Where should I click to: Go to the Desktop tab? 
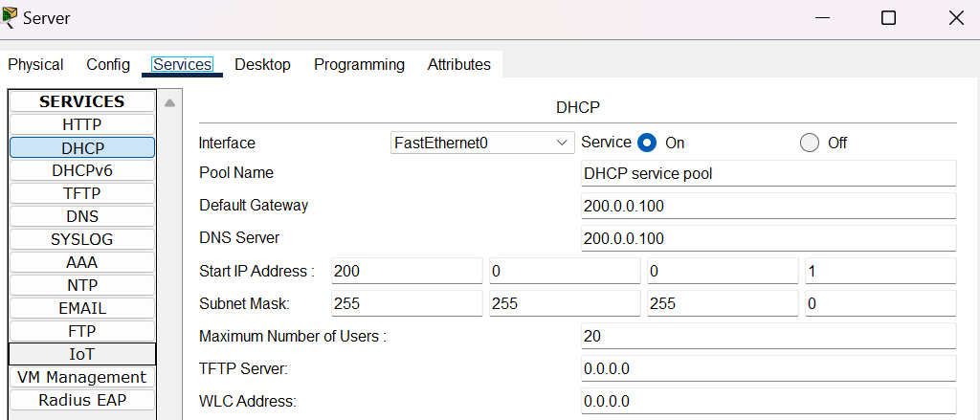coord(262,65)
